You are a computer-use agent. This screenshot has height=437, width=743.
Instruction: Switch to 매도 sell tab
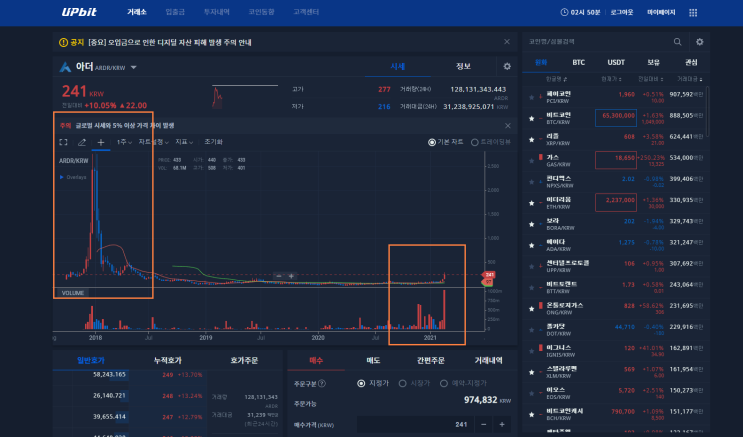tap(373, 361)
